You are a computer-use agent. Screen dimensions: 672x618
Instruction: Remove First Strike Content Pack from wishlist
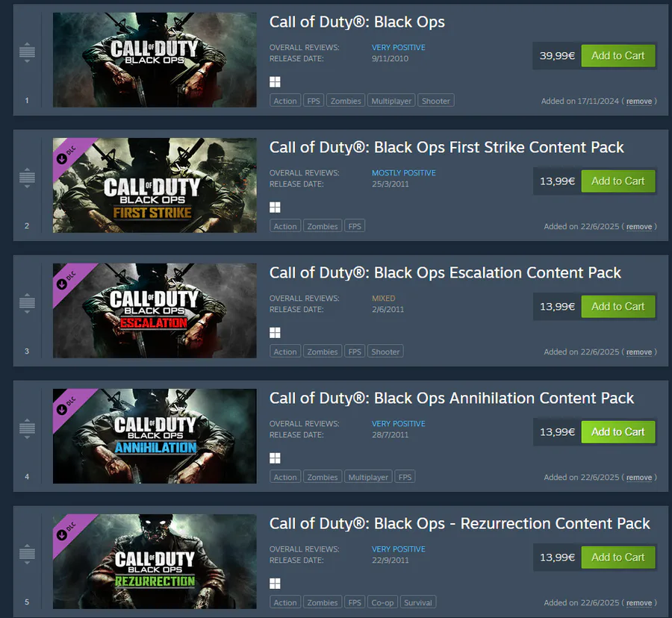[x=639, y=227]
